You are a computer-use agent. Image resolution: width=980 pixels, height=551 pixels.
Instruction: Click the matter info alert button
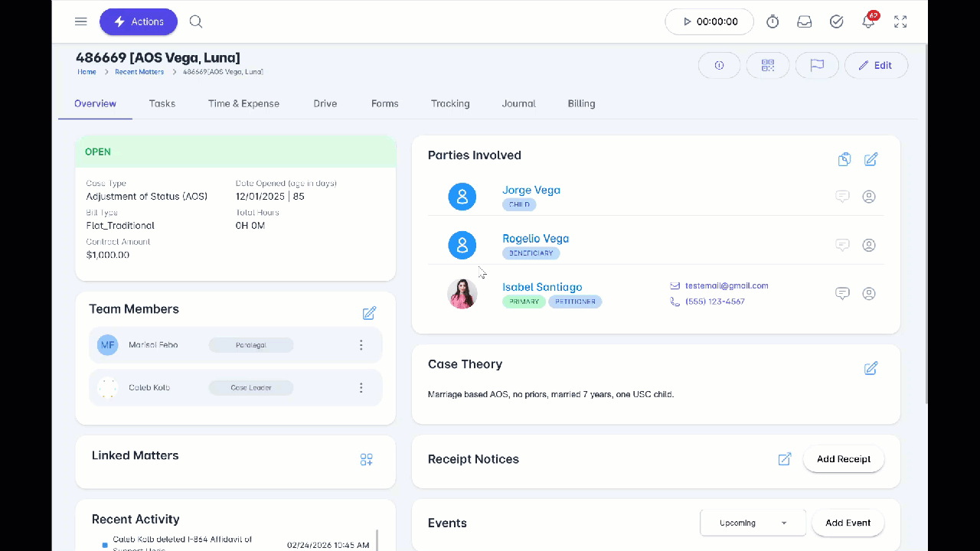(x=719, y=65)
